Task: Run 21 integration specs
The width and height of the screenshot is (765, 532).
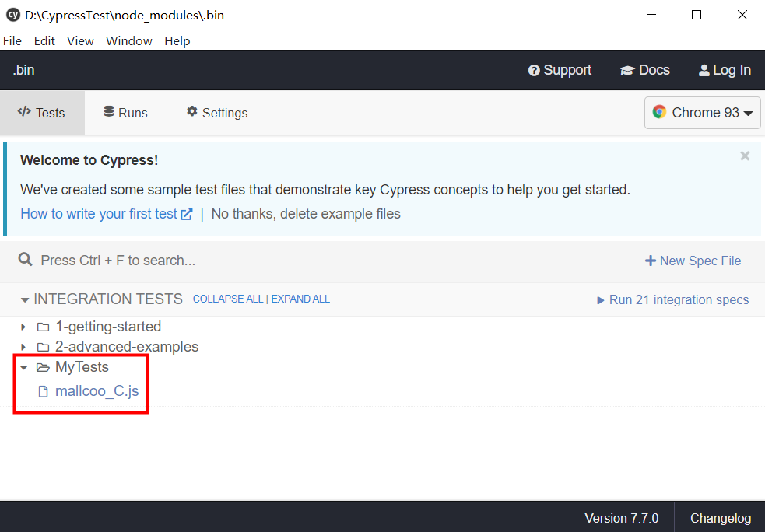Action: [x=673, y=300]
